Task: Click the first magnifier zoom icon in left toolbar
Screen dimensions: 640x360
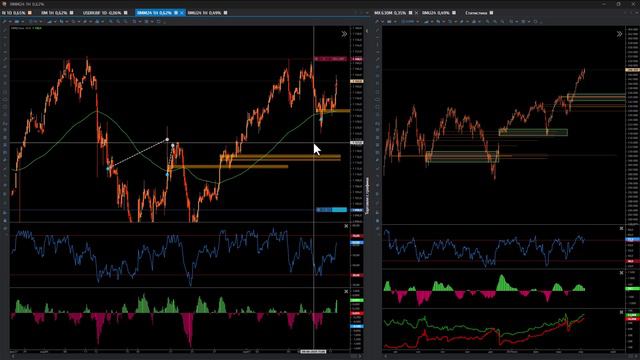Action: click(111, 22)
